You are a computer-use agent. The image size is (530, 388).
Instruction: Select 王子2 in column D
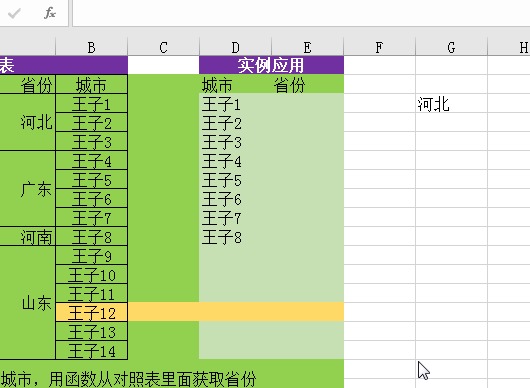click(235, 122)
